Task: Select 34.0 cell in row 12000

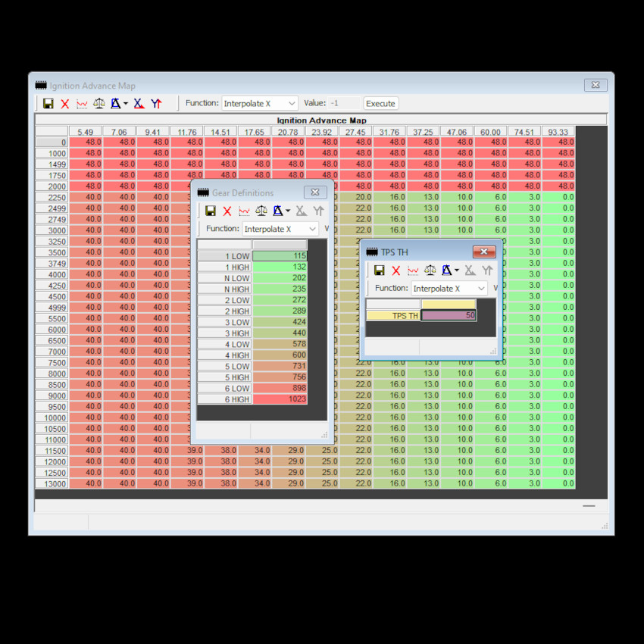Action: 255,461
